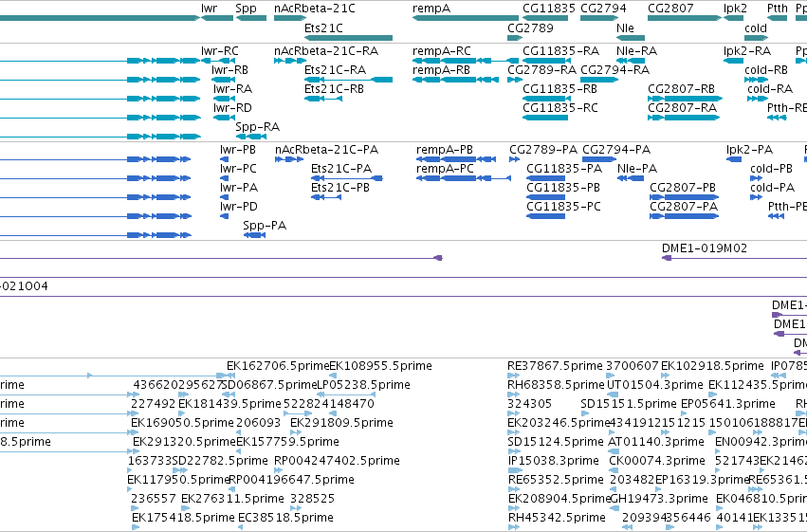Click the lwr gene label
The height and width of the screenshot is (532, 807).
209,9
